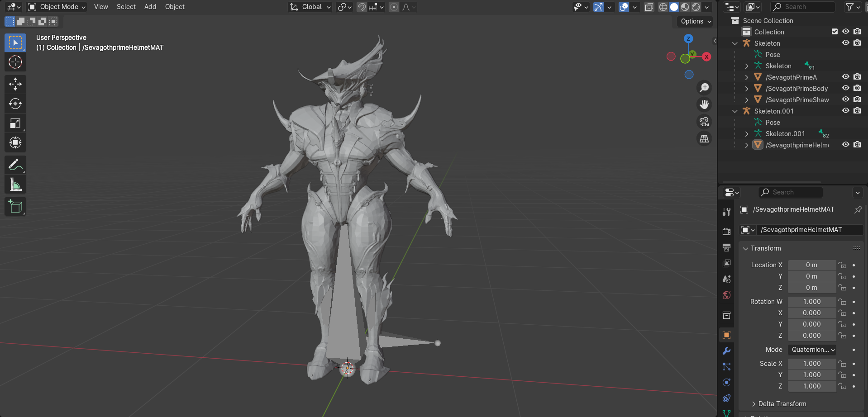Open the Global orientation dropdown
This screenshot has width=868, height=417.
310,7
